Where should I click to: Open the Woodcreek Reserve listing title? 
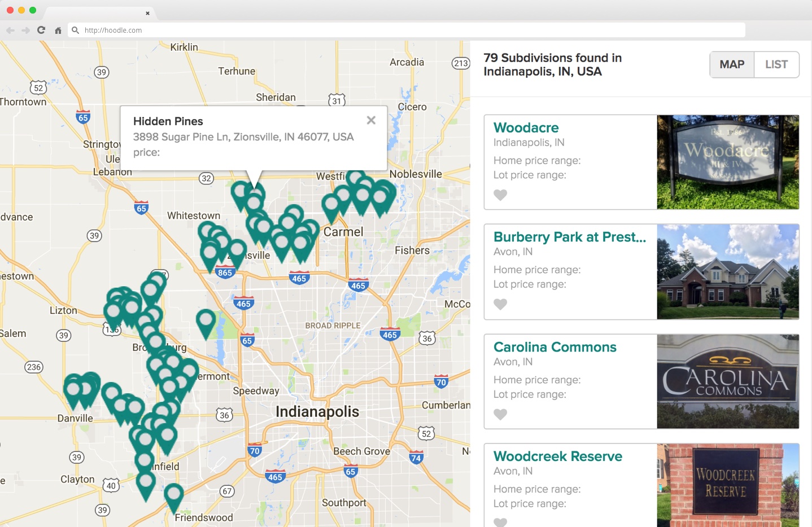pos(557,456)
